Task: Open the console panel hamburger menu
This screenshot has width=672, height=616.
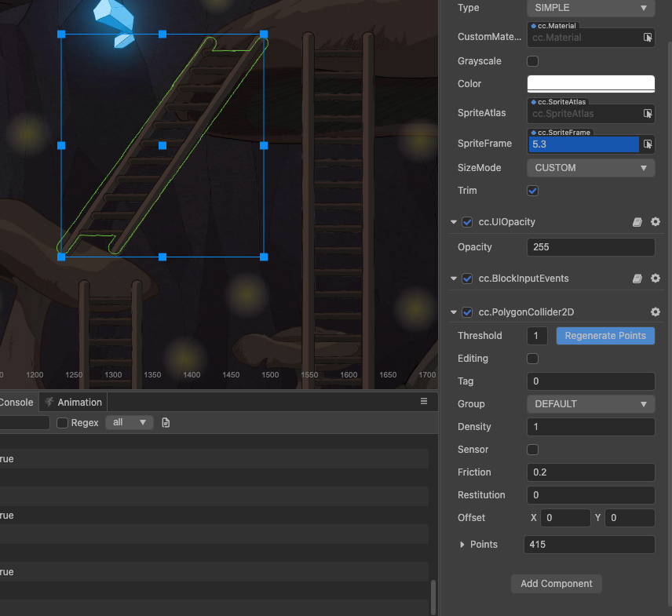Action: tap(424, 401)
